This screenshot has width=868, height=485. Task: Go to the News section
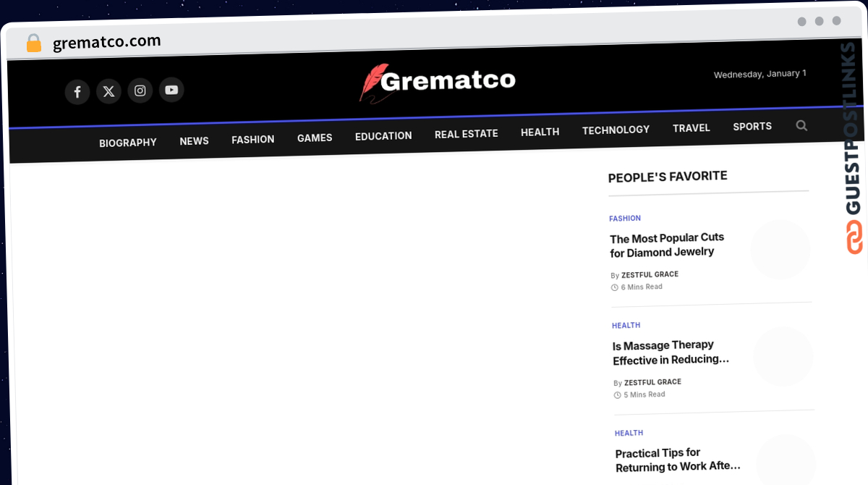tap(194, 141)
